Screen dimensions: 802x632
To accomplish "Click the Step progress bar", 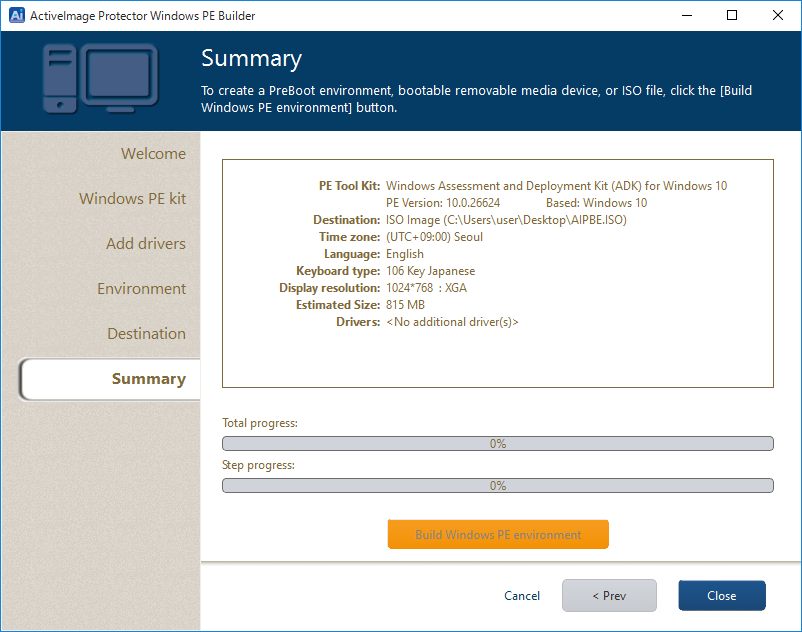I will pyautogui.click(x=497, y=486).
